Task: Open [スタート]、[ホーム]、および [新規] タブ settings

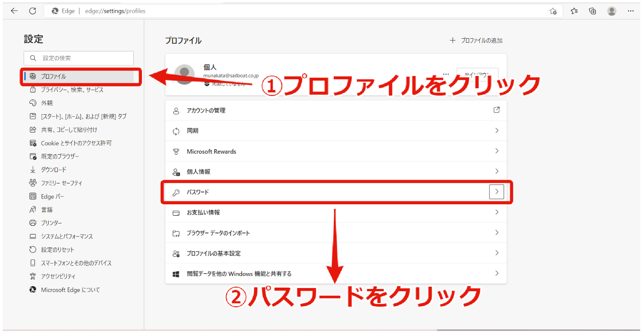Action: (78, 116)
